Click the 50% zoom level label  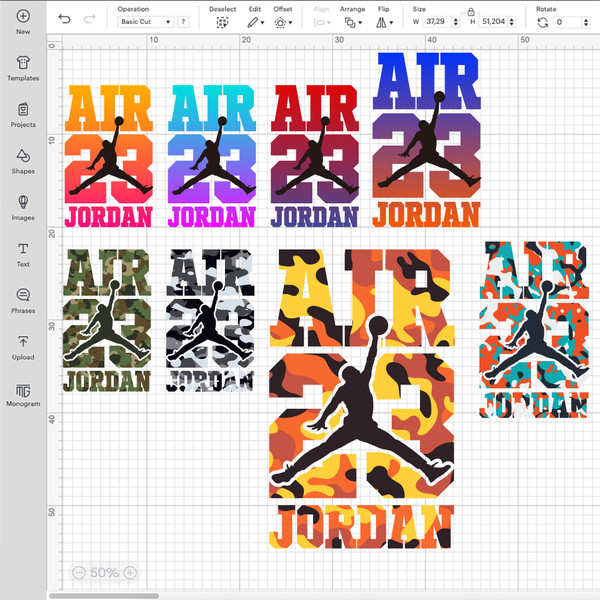tap(104, 572)
